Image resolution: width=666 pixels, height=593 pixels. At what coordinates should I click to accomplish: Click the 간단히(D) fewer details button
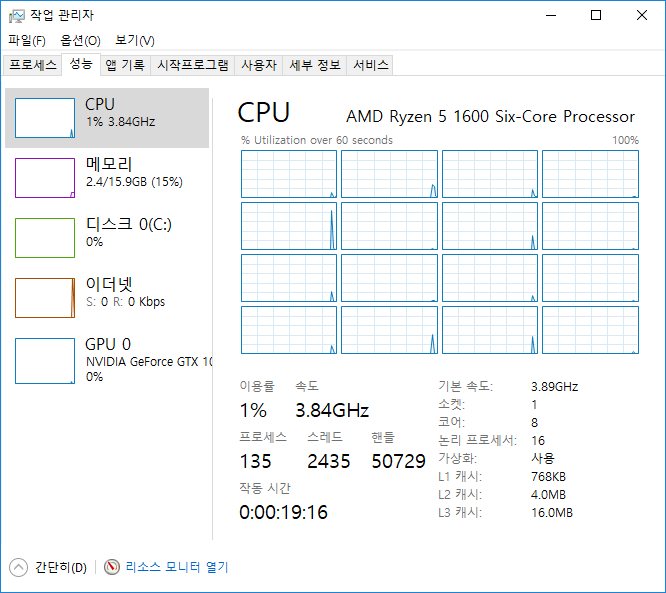click(61, 568)
